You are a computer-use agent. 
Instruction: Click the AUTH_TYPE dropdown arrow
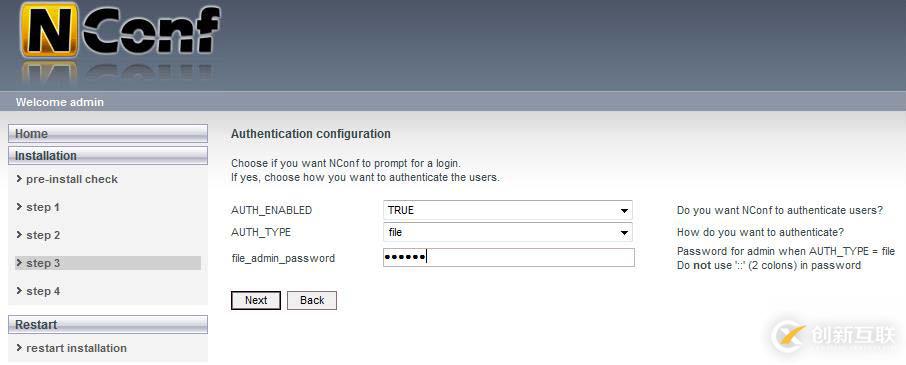[624, 233]
